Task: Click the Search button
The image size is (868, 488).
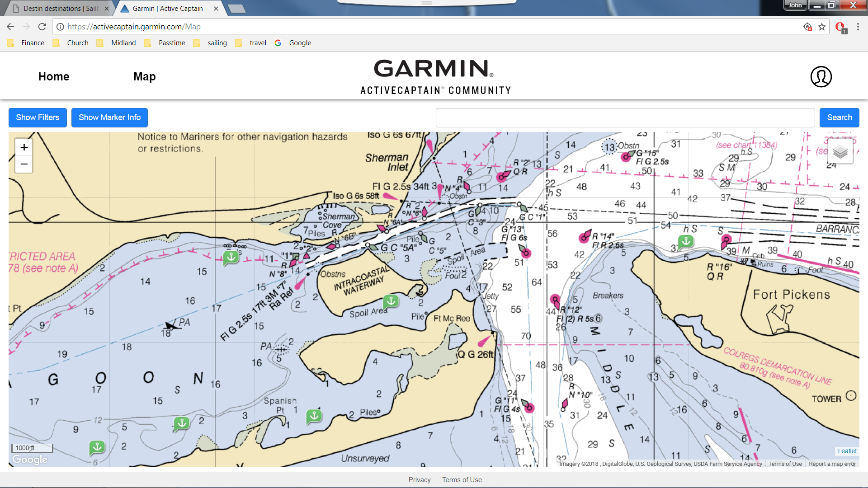Action: (x=840, y=117)
